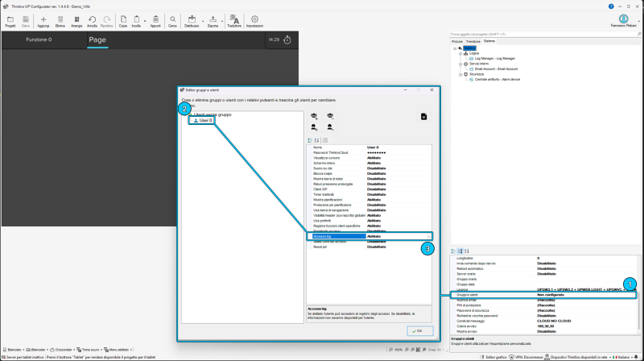Viewport: 644px width, 361px height.
Task: Select Email Account tree item
Action: point(496,69)
